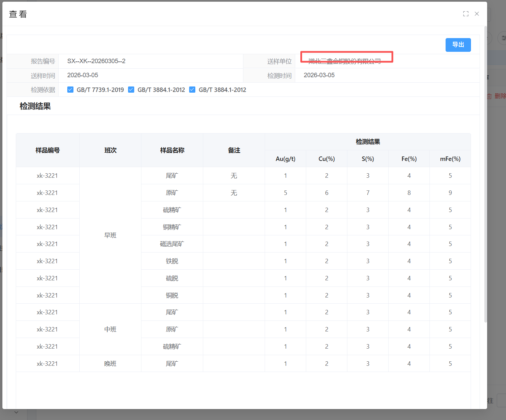Close the 查看 dialog with the X icon
Screen dimensions: 506x420
(x=477, y=14)
